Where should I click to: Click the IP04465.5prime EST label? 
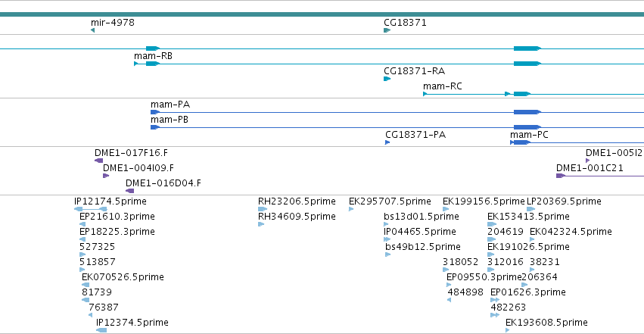point(420,232)
